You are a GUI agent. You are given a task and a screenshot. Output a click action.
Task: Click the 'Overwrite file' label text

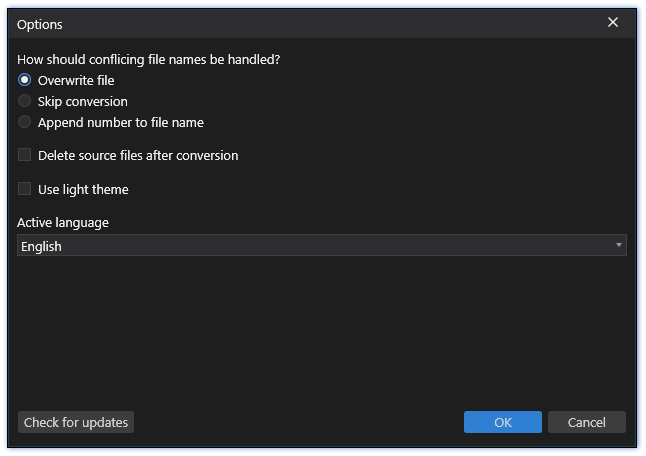click(x=76, y=81)
